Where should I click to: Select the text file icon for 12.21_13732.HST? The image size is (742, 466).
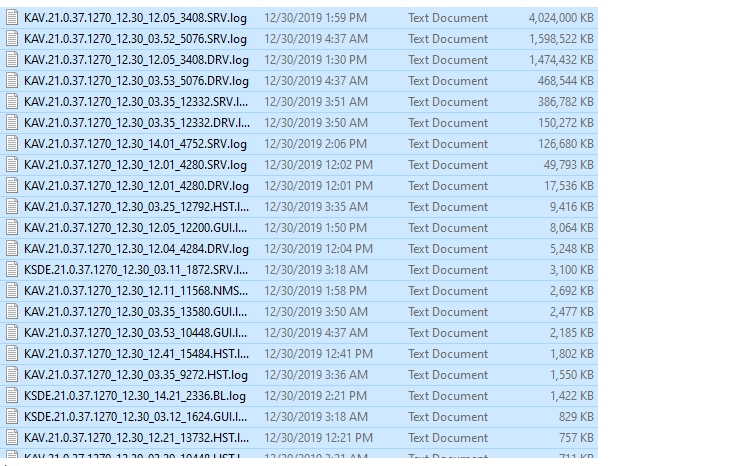tap(12, 438)
